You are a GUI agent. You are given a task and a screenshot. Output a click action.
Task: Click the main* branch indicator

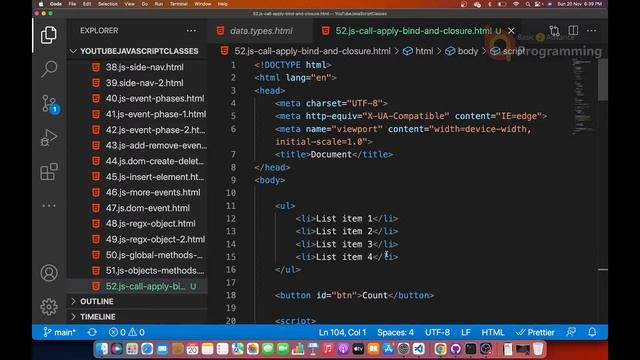point(59,332)
